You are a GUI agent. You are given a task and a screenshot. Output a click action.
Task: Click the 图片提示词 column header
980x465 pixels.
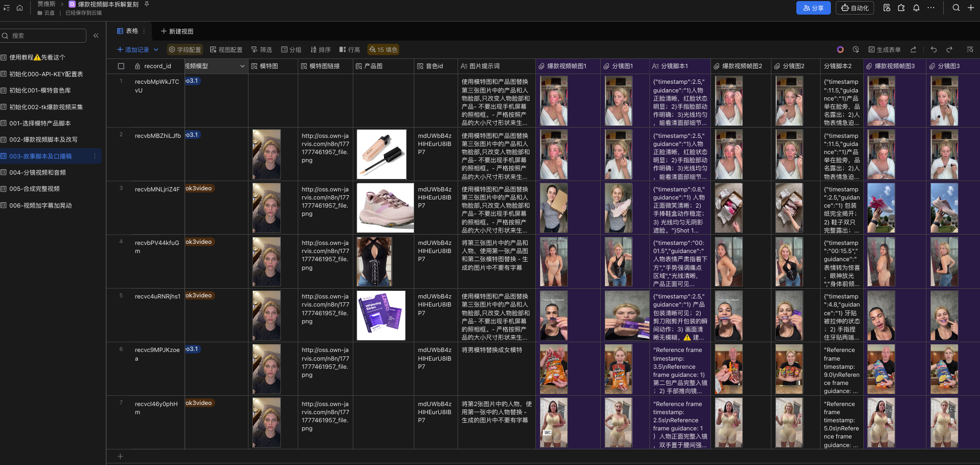click(x=496, y=66)
